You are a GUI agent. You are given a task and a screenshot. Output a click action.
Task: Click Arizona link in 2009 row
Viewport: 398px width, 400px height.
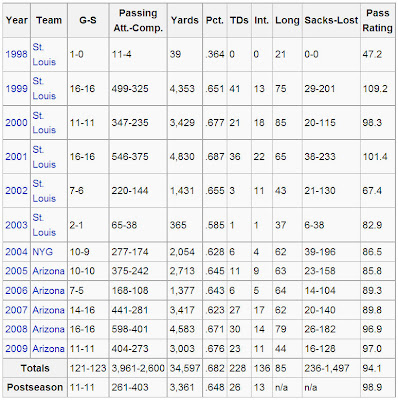point(48,349)
